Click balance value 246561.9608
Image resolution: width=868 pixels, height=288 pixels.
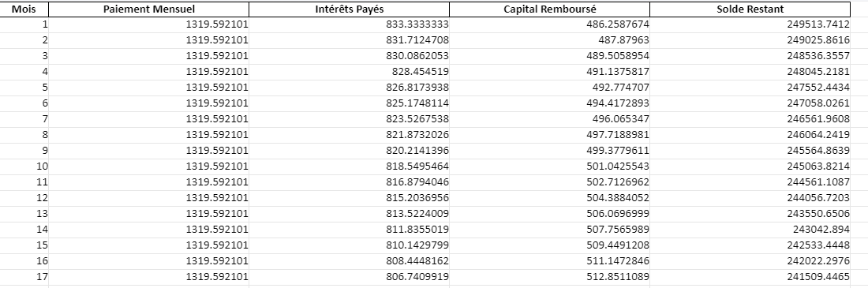tap(750, 119)
